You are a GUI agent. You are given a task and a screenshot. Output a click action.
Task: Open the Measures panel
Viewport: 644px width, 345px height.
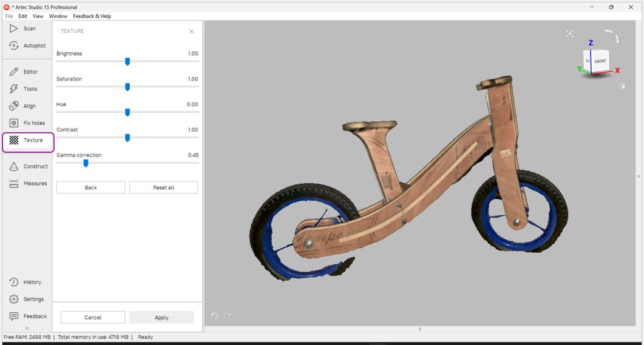click(28, 183)
